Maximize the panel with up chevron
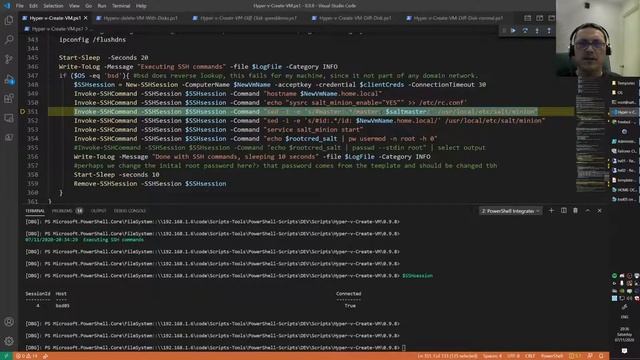Image resolution: width=640 pixels, height=360 pixels. click(x=588, y=211)
